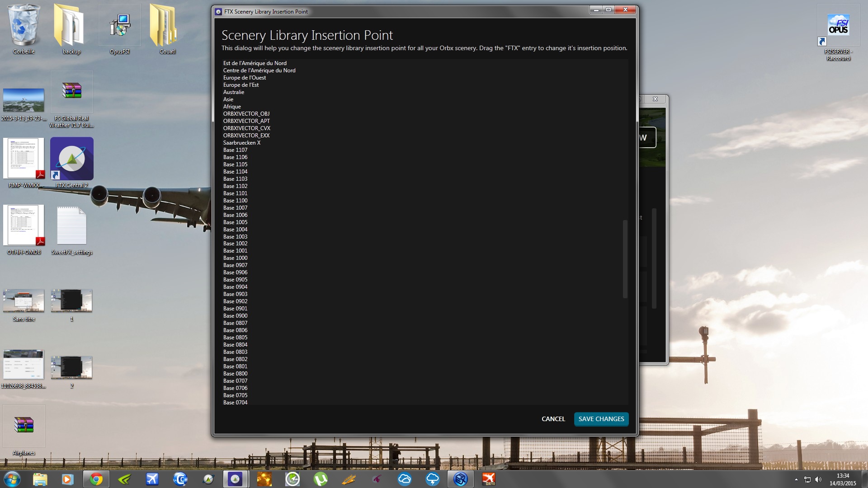Select the 'Australie' entry

pyautogui.click(x=234, y=92)
